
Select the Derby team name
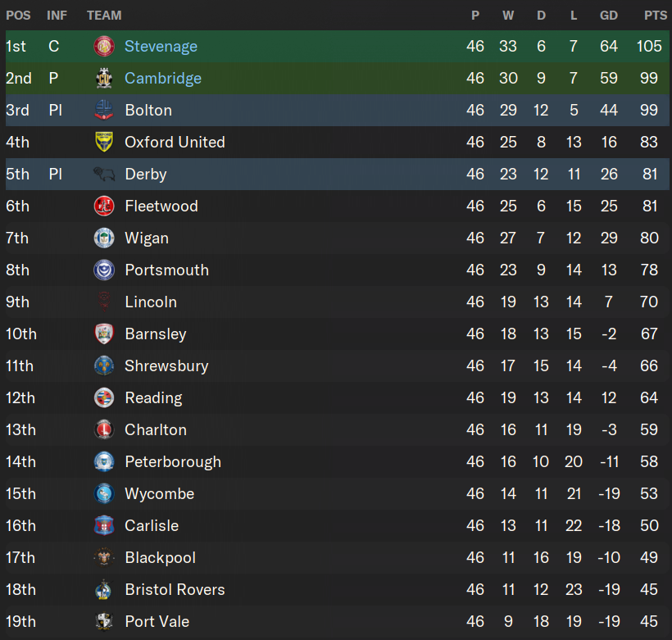[145, 175]
